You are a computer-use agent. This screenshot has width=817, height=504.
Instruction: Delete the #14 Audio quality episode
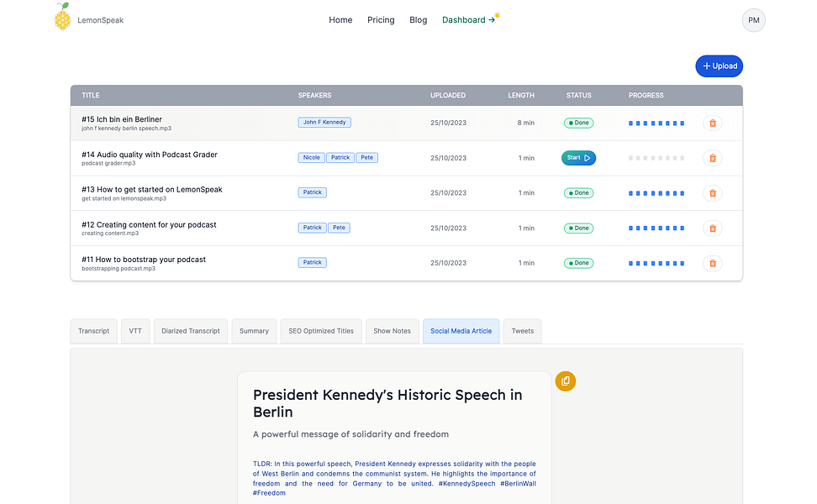pyautogui.click(x=712, y=158)
